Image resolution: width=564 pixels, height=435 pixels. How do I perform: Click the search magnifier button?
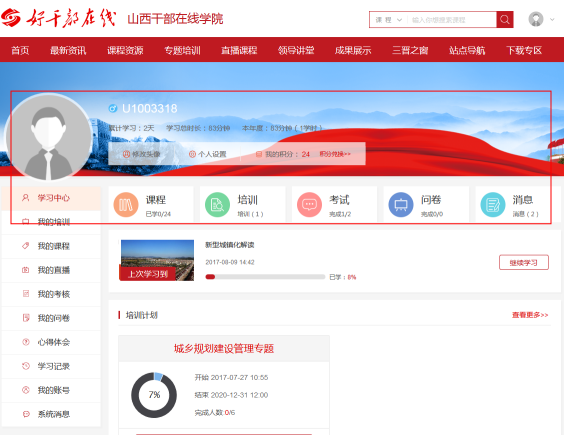505,19
